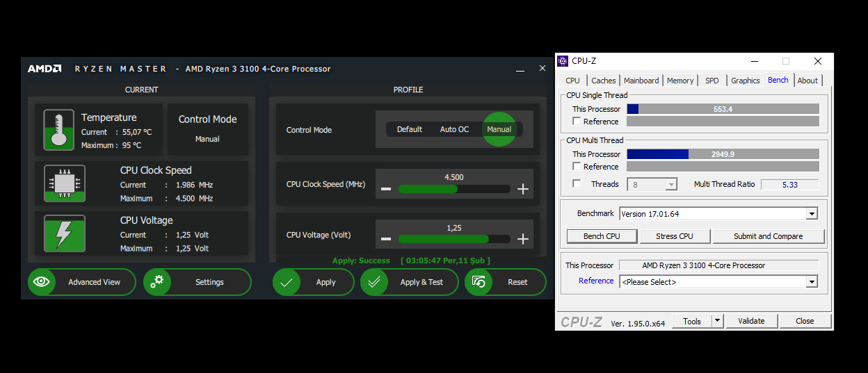Click the CPU Clock Speed slider bar
The width and height of the screenshot is (868, 373).
pyautogui.click(x=453, y=189)
